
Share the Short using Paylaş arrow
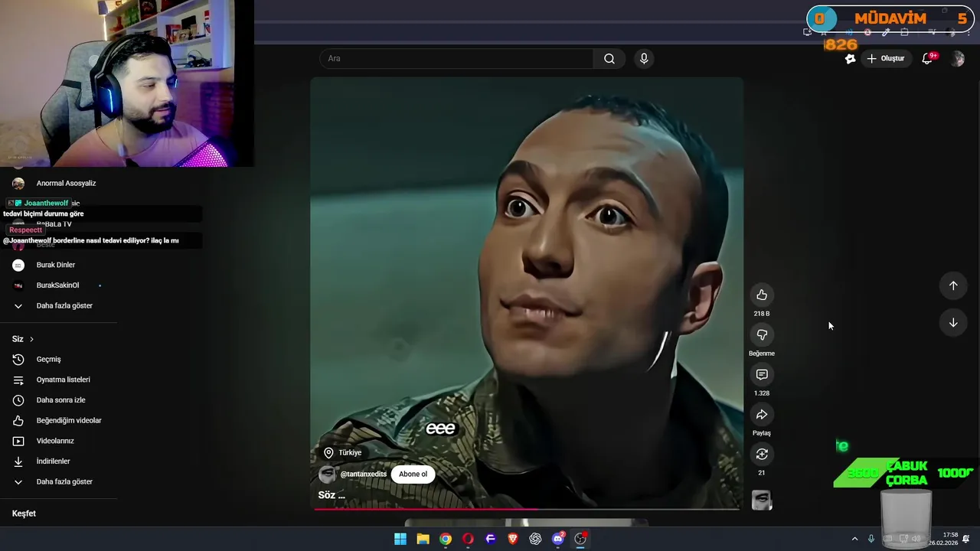tap(762, 415)
